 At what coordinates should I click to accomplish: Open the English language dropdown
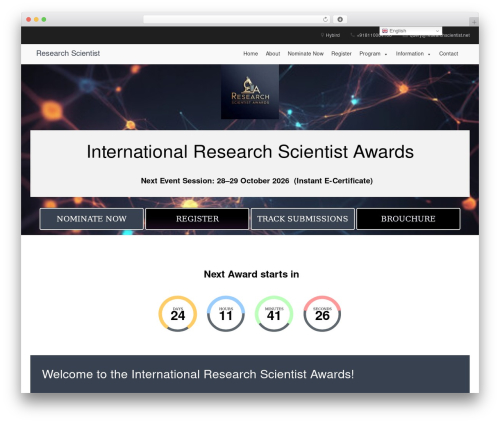click(411, 31)
